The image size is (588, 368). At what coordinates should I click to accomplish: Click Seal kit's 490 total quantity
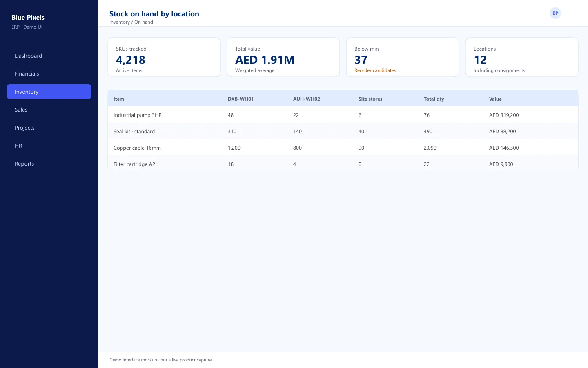(428, 132)
